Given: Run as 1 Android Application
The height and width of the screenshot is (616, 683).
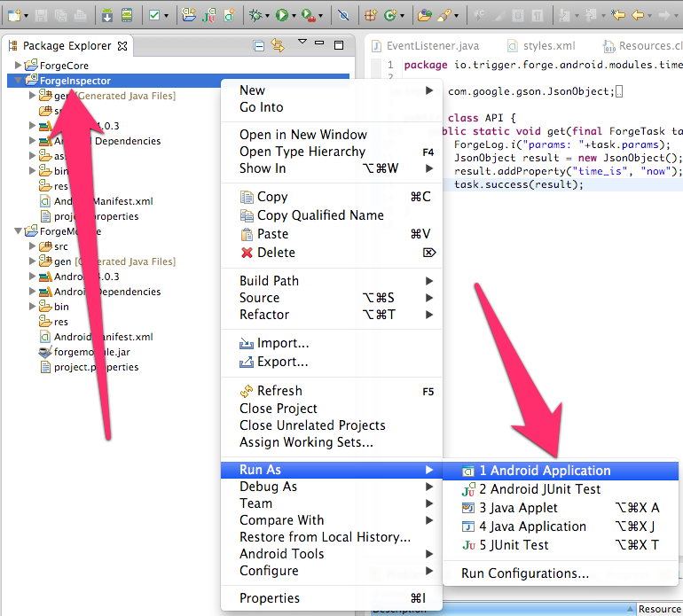Looking at the screenshot, I should tap(561, 471).
